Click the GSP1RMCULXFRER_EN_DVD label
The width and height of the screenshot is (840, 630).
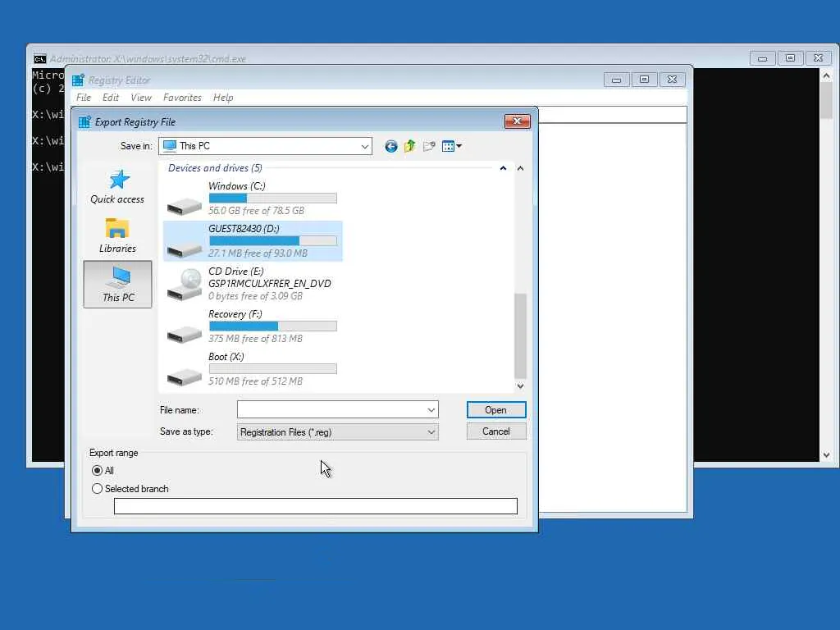[x=269, y=283]
